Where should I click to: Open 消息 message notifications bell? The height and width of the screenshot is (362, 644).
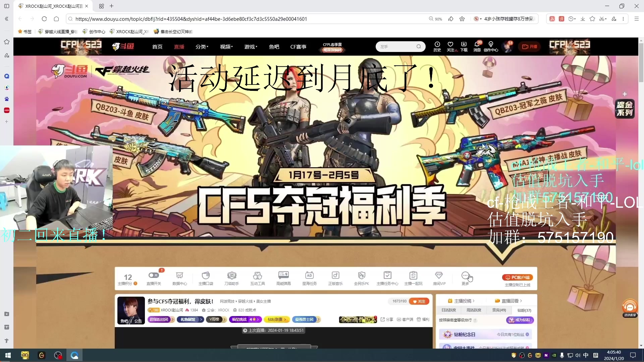tap(477, 46)
